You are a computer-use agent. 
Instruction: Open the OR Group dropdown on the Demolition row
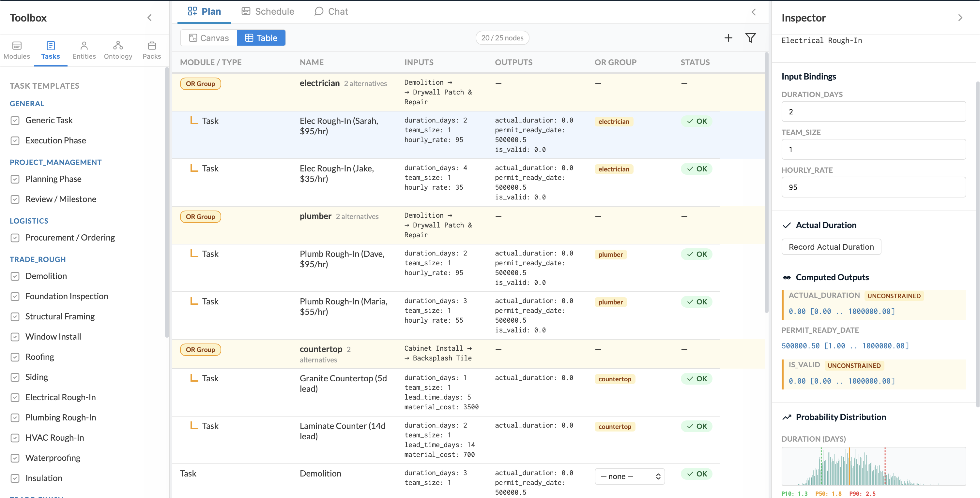point(629,476)
